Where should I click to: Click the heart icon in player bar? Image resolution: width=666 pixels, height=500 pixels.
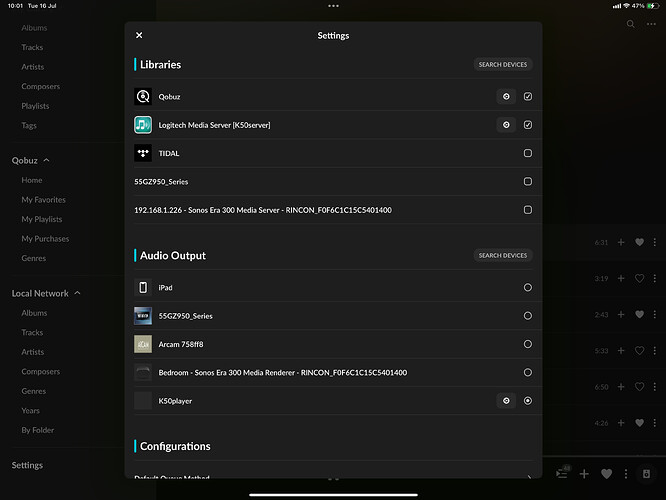click(x=607, y=474)
